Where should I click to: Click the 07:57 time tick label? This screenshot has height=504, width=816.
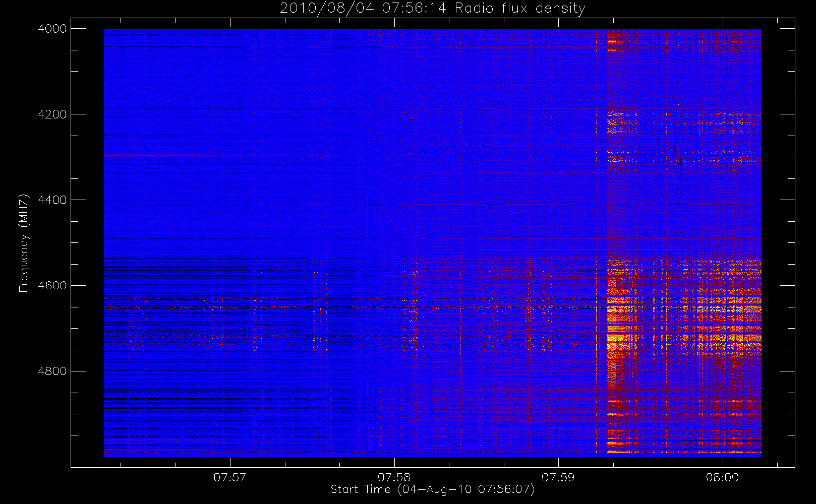click(x=230, y=477)
